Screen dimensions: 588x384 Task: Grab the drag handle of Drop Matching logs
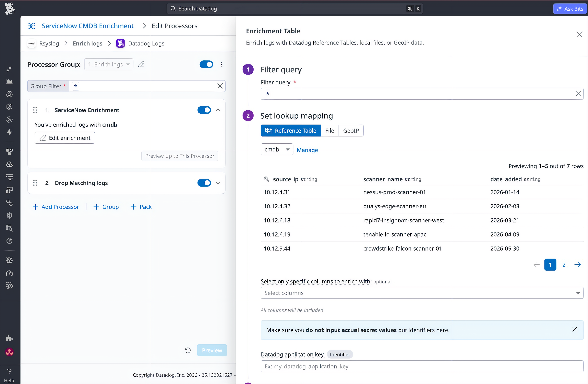(x=35, y=183)
